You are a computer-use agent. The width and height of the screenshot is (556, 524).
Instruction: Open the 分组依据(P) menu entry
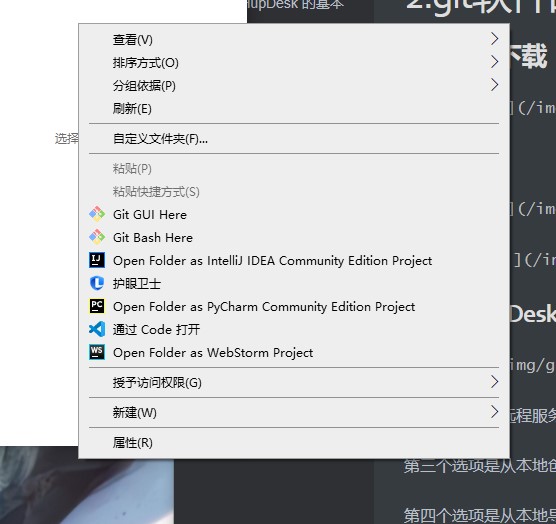coord(294,85)
